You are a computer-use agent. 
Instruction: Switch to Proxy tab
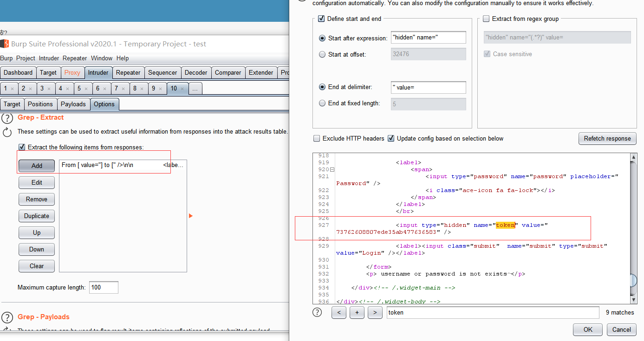[72, 73]
